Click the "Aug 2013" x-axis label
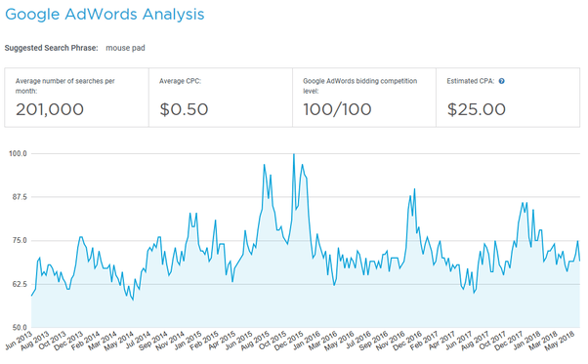588x364 pixels. pyautogui.click(x=35, y=341)
